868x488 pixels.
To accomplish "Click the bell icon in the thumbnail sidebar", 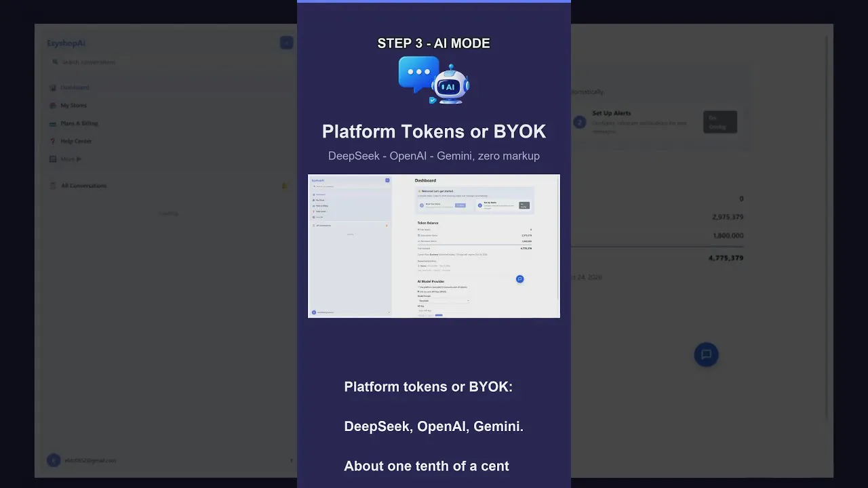I will 387,226.
